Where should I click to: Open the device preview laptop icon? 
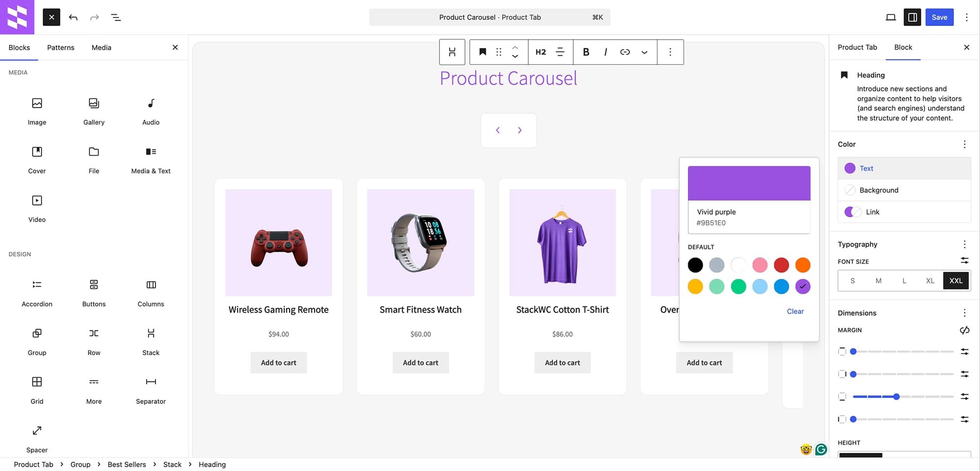[x=890, y=17]
